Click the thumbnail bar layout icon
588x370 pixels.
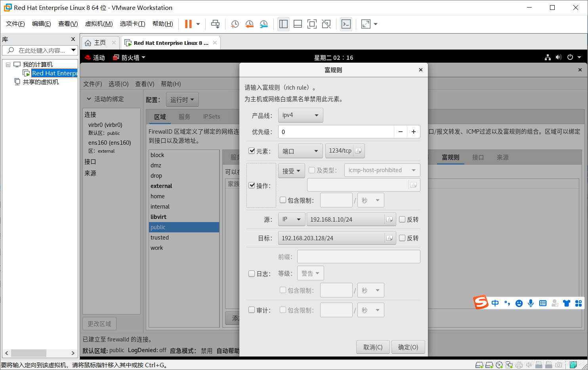click(x=298, y=24)
